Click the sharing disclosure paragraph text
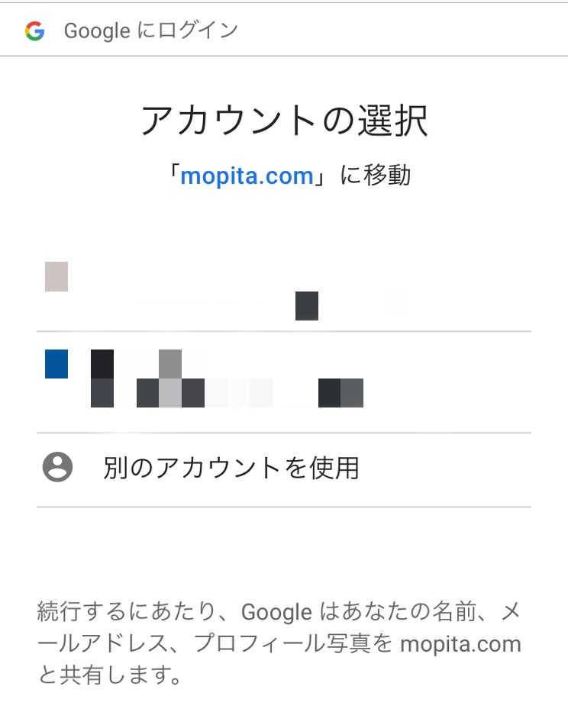This screenshot has width=568, height=728. pos(279,643)
